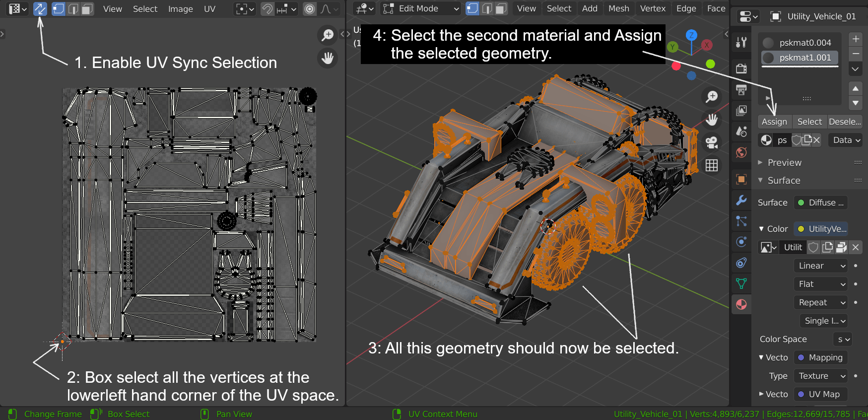The image size is (868, 420).
Task: Move material slot up
Action: 856,88
